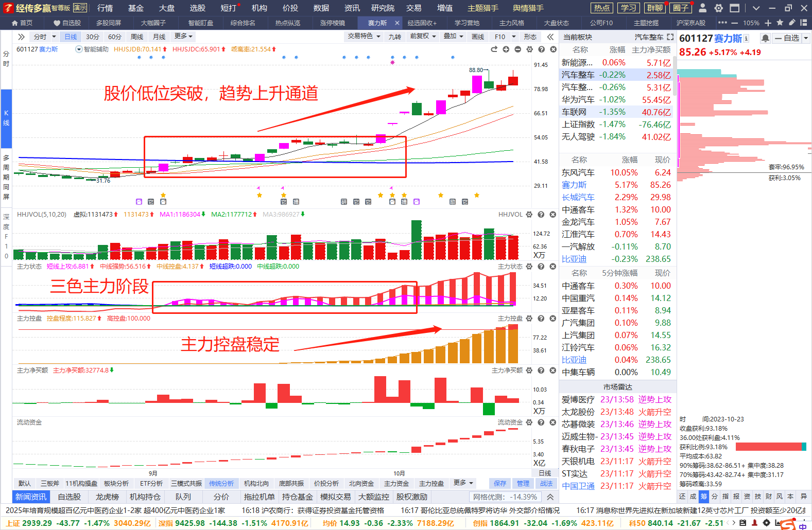Viewport: 812px width, 530px height.
Task: Open gear settings of the 流动资金 indicator
Action: [x=529, y=422]
